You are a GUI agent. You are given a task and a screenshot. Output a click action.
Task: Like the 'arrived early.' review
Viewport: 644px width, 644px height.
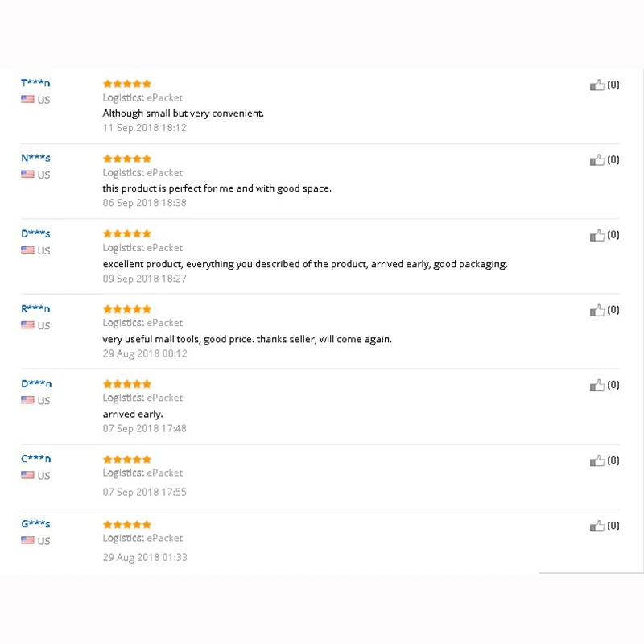click(x=597, y=385)
